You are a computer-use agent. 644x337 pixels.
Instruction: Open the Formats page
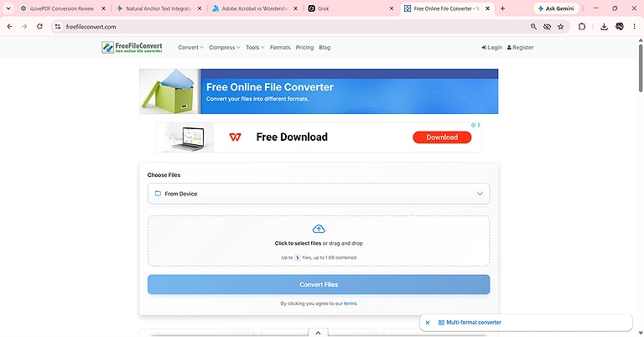pyautogui.click(x=280, y=48)
